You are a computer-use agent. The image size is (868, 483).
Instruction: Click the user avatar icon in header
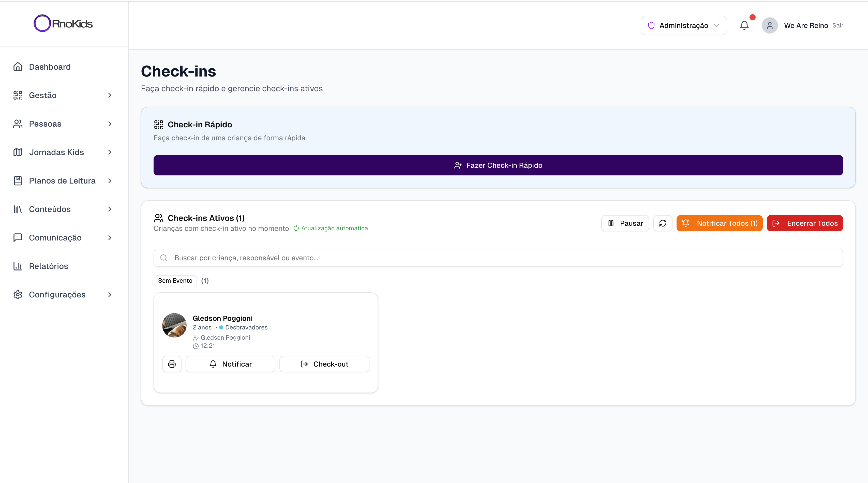(x=770, y=26)
